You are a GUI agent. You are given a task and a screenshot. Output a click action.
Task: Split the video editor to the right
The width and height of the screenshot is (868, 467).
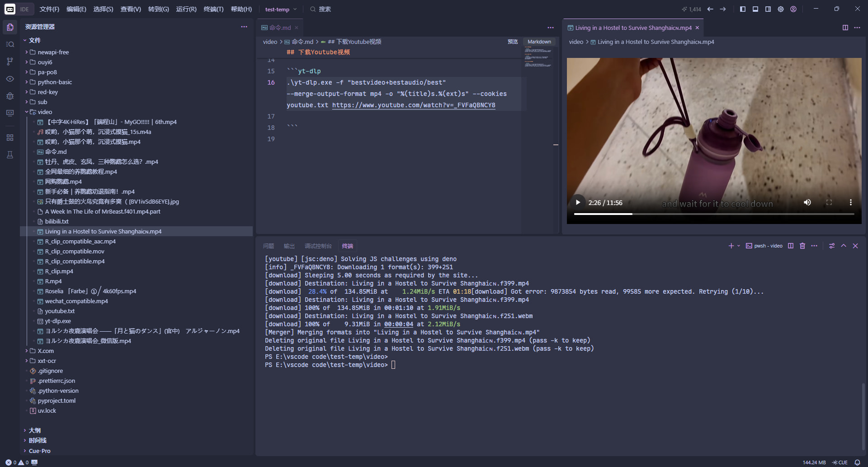[x=845, y=28]
